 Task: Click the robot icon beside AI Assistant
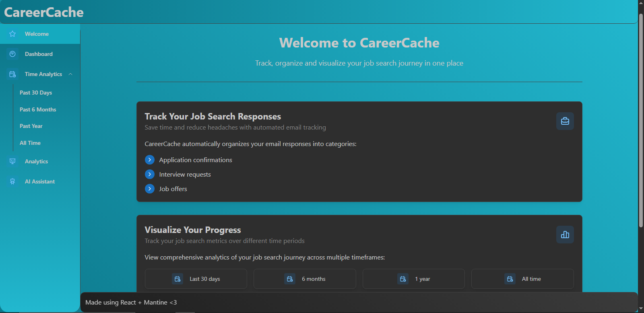pyautogui.click(x=12, y=181)
